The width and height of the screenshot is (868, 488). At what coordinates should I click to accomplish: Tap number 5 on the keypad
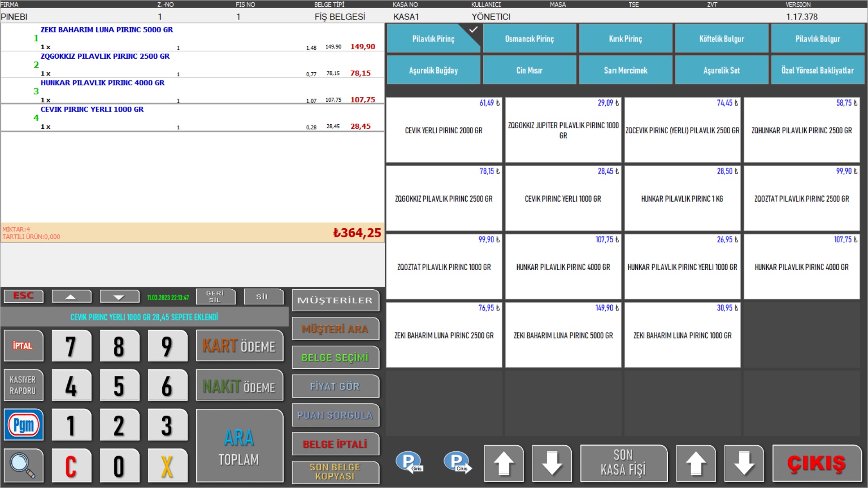point(119,385)
